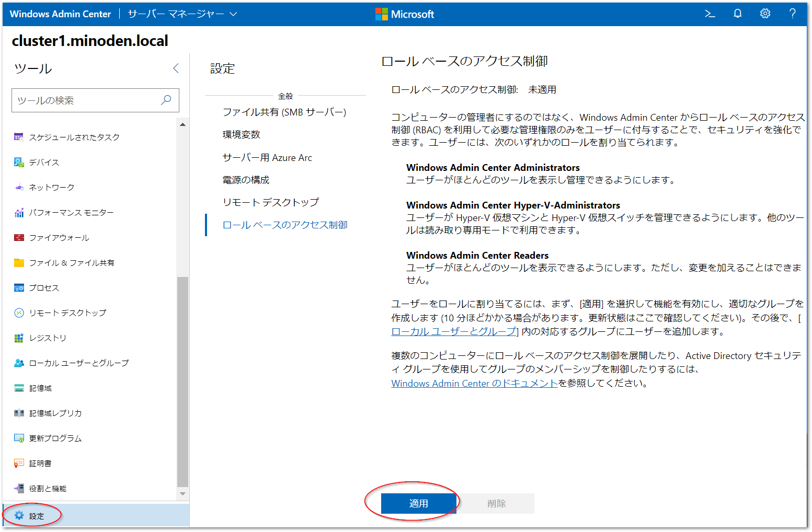Click the ファイル & ファイル共有 folder icon
Image resolution: width=812 pixels, height=532 pixels.
19,262
